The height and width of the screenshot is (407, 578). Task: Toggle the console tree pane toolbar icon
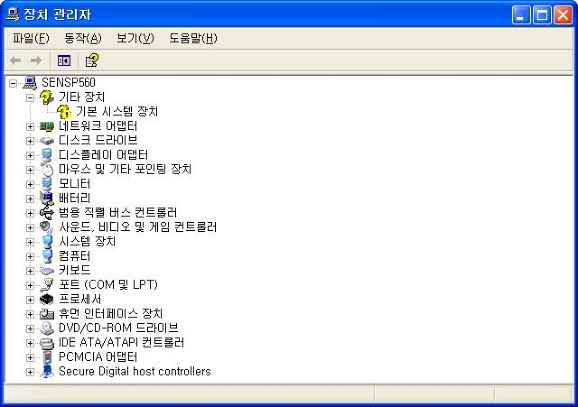[64, 60]
